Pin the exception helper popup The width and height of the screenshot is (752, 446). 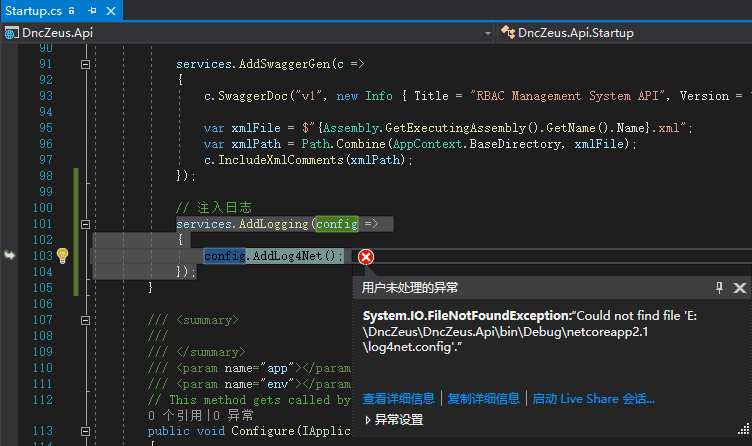718,288
